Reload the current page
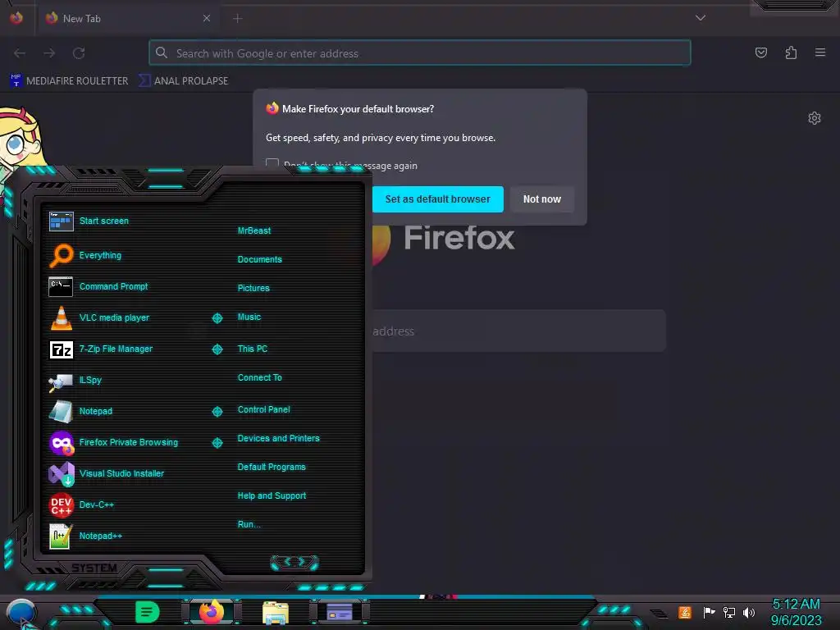The width and height of the screenshot is (840, 630). pos(79,53)
